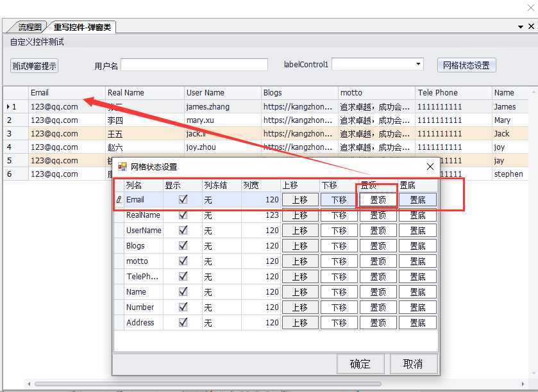
Task: Switch to the 流程图 tab
Action: pyautogui.click(x=29, y=27)
